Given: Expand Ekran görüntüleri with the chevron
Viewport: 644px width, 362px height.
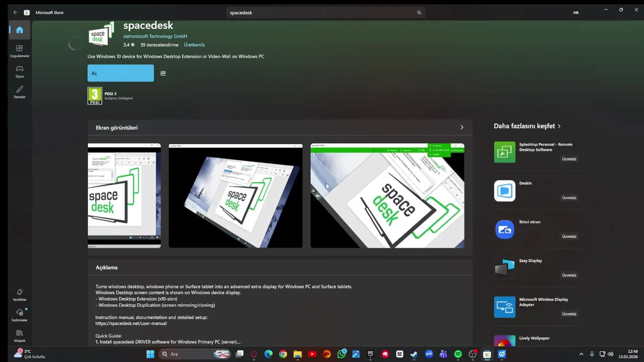Looking at the screenshot, I should click(x=462, y=127).
